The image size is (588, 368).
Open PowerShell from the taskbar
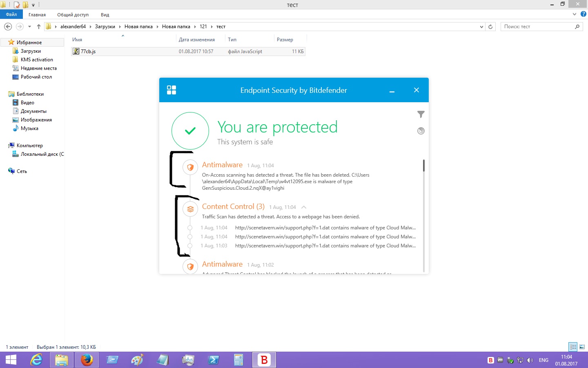214,360
